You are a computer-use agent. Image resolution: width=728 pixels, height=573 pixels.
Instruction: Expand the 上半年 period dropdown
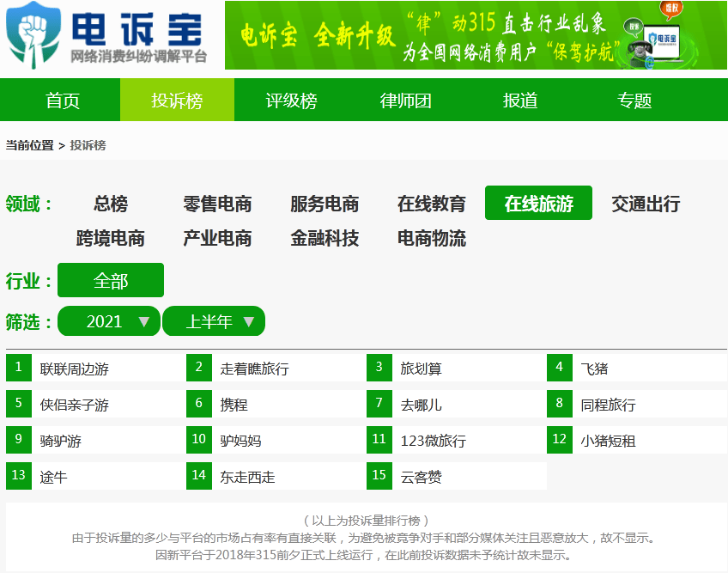[214, 321]
